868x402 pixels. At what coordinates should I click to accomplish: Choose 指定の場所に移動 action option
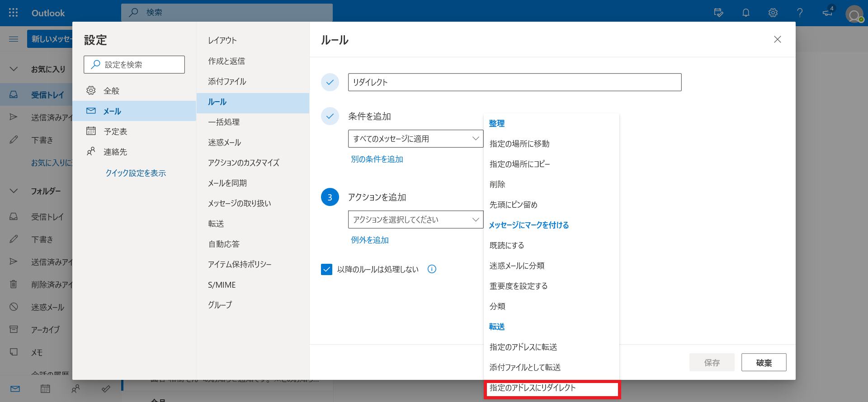[519, 144]
